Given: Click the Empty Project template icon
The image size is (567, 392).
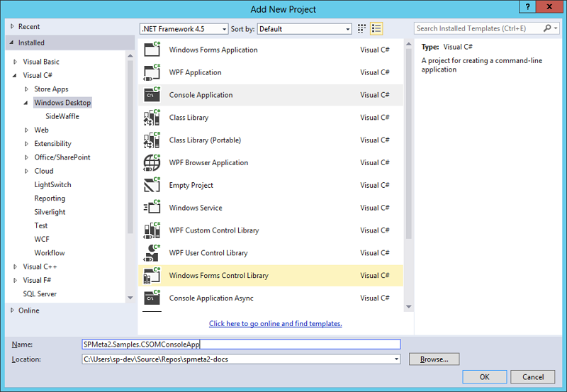Looking at the screenshot, I should (152, 185).
